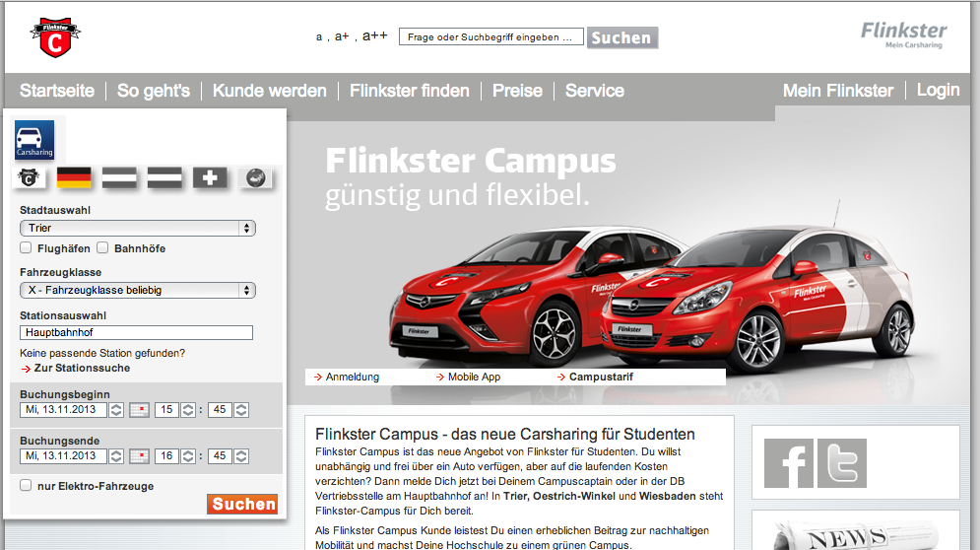Open the Kunde werden menu item
This screenshot has height=550, width=980.
269,91
